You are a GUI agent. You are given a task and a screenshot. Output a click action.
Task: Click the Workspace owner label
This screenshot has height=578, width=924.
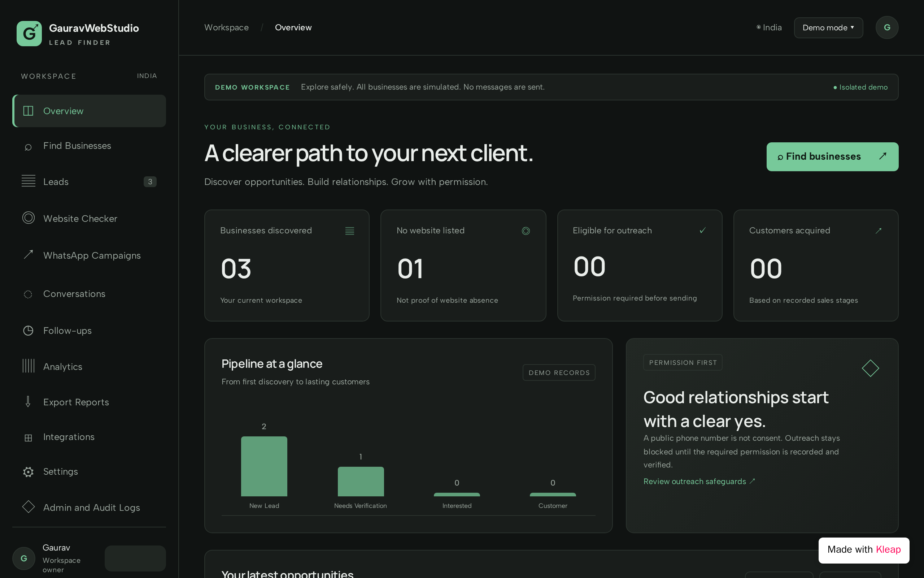[61, 565]
